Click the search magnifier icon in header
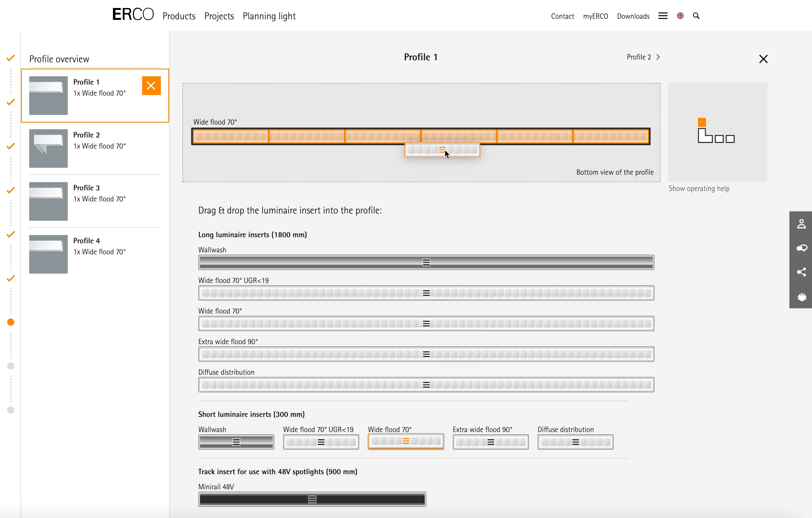Viewport: 812px width, 518px height. click(696, 16)
